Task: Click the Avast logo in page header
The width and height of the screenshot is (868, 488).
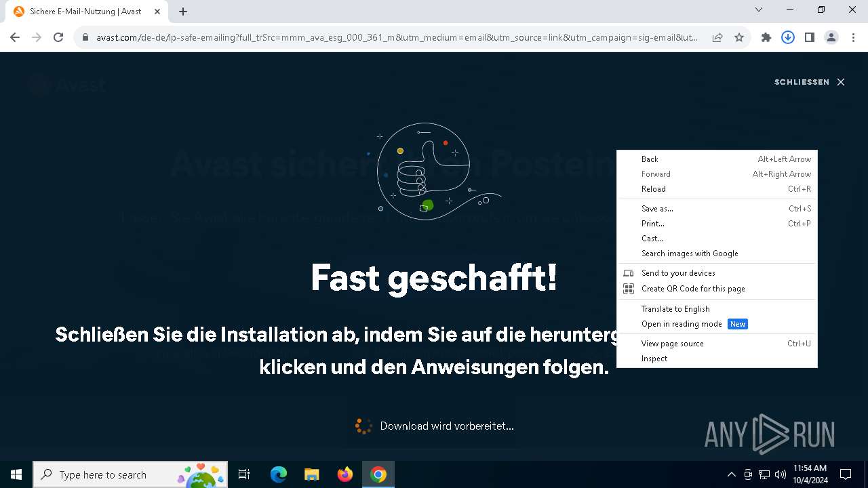Action: [x=68, y=85]
